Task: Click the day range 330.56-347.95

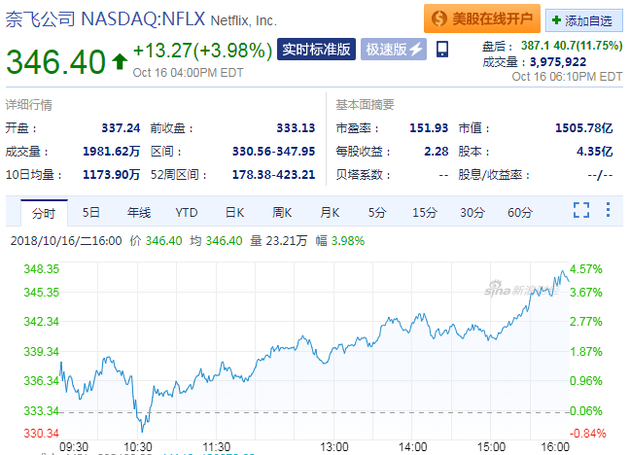Action: pyautogui.click(x=273, y=152)
